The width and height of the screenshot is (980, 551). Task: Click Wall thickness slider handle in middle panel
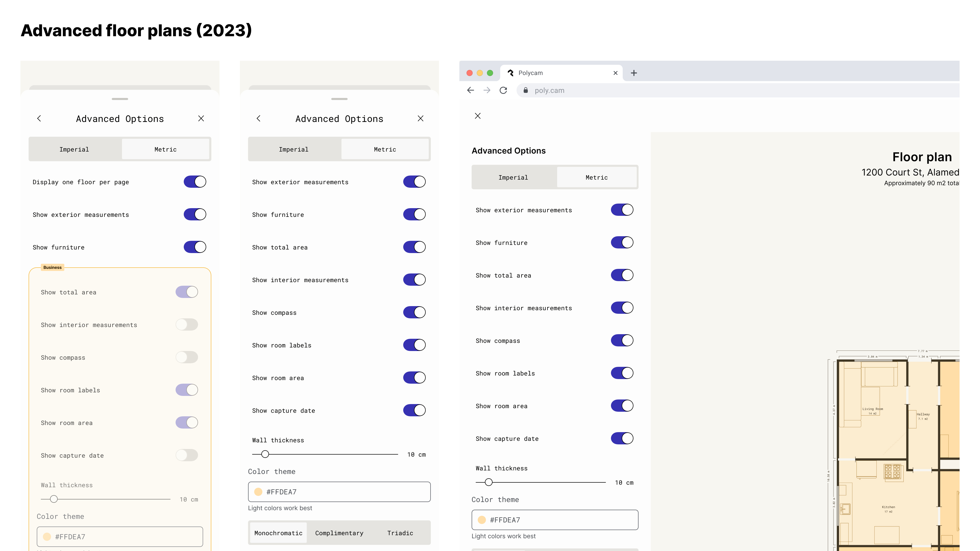tap(265, 454)
